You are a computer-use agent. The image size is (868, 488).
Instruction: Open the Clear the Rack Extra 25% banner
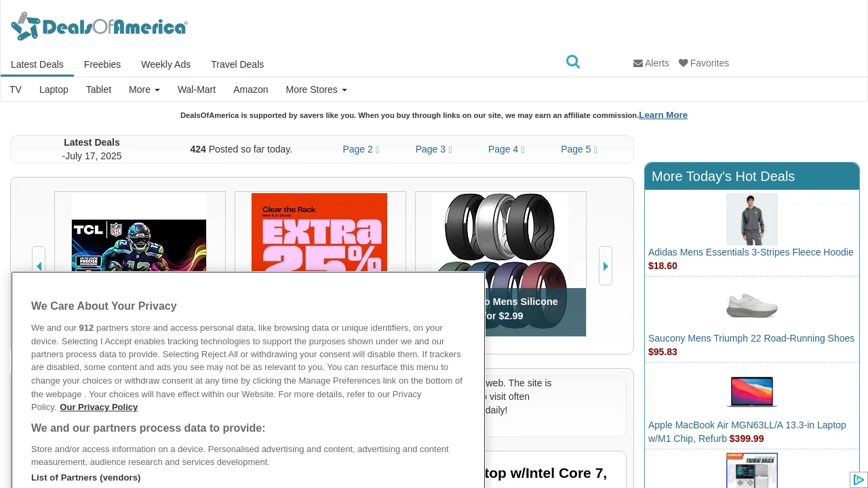(x=319, y=232)
